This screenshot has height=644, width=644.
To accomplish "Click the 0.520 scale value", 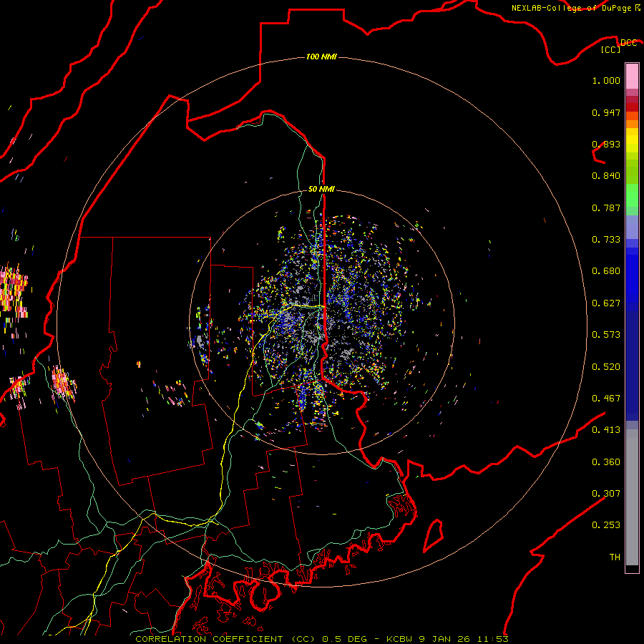I will (606, 367).
